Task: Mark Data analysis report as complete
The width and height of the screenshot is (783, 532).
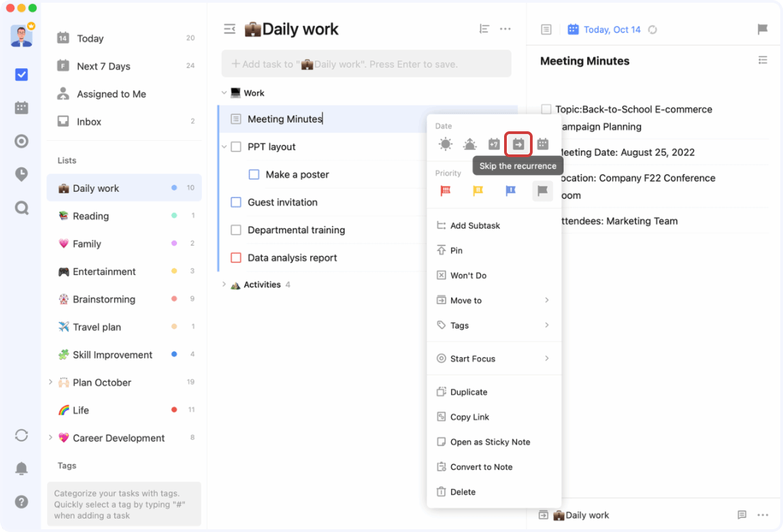Action: 236,258
